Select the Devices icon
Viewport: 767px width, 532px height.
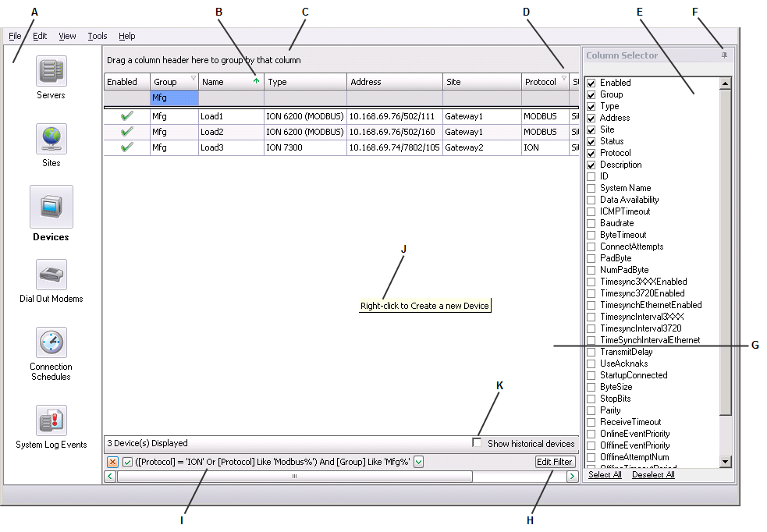point(50,207)
